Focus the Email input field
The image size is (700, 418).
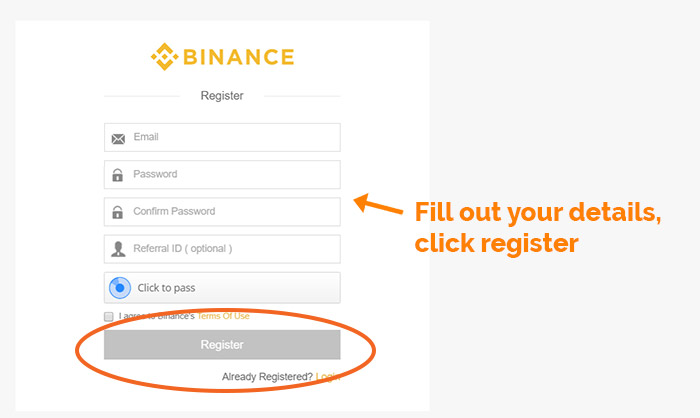(222, 138)
